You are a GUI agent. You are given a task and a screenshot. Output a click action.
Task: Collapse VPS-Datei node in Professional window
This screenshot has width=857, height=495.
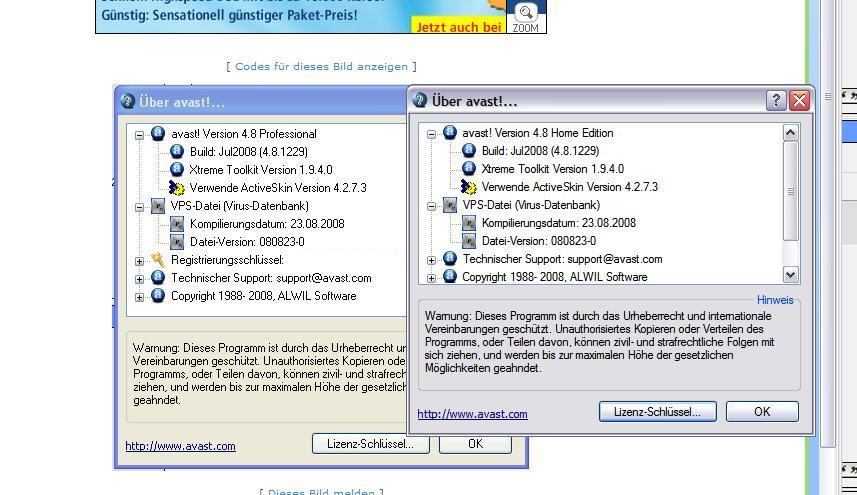pos(139,207)
